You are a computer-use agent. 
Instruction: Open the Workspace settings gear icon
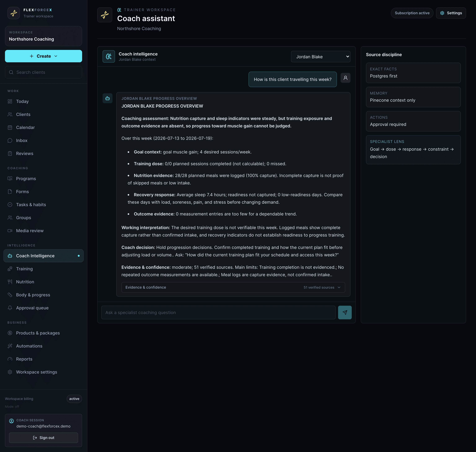point(10,372)
